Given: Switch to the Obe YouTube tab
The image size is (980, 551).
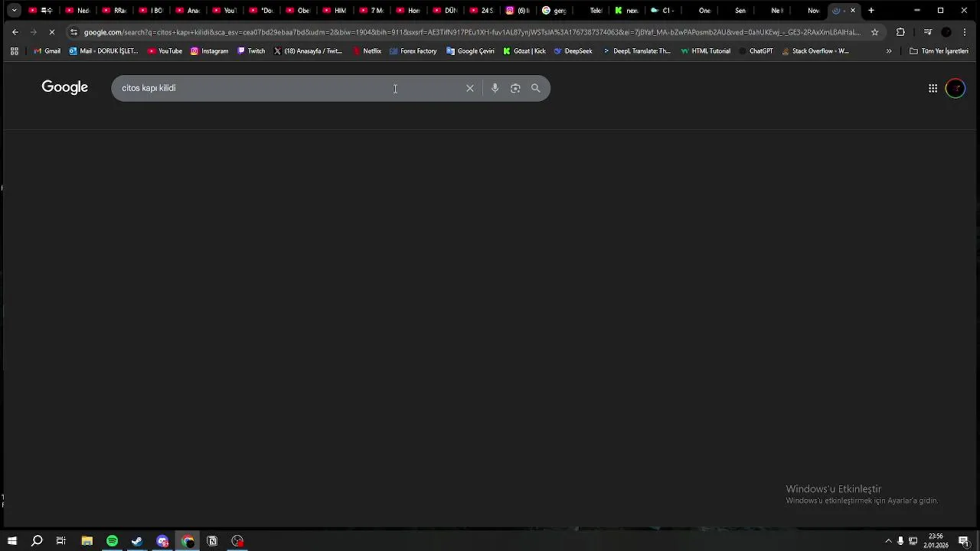Looking at the screenshot, I should point(298,11).
